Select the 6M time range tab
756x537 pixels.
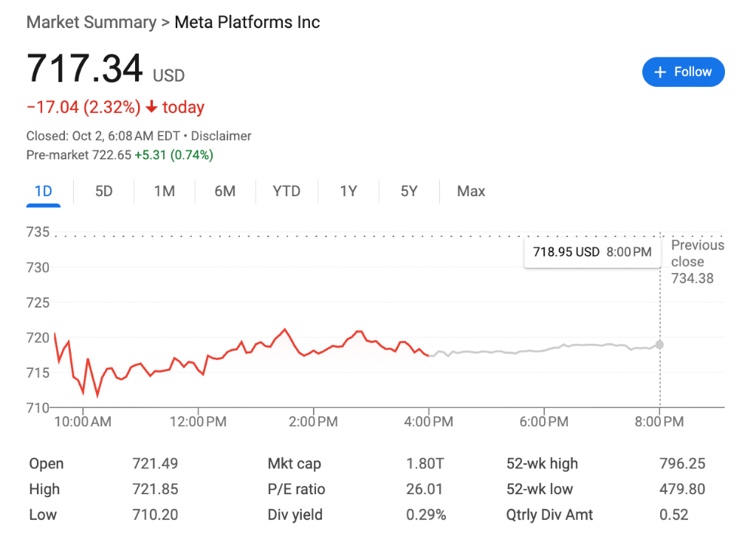click(x=224, y=191)
